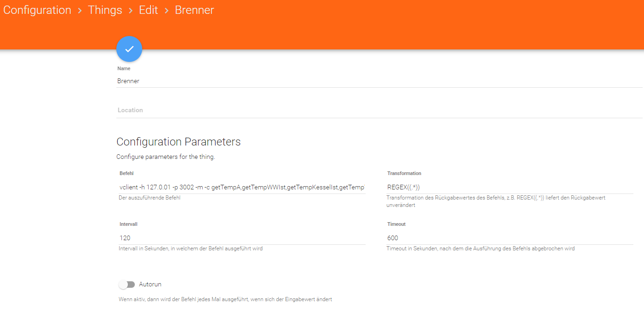
Task: Select the Intervall field showing 120
Action: click(x=242, y=238)
